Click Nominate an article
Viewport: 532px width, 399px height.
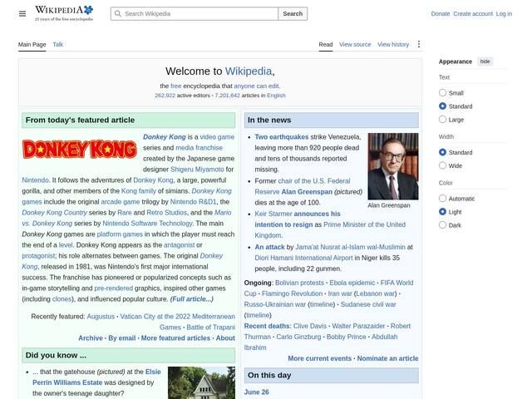pos(388,358)
